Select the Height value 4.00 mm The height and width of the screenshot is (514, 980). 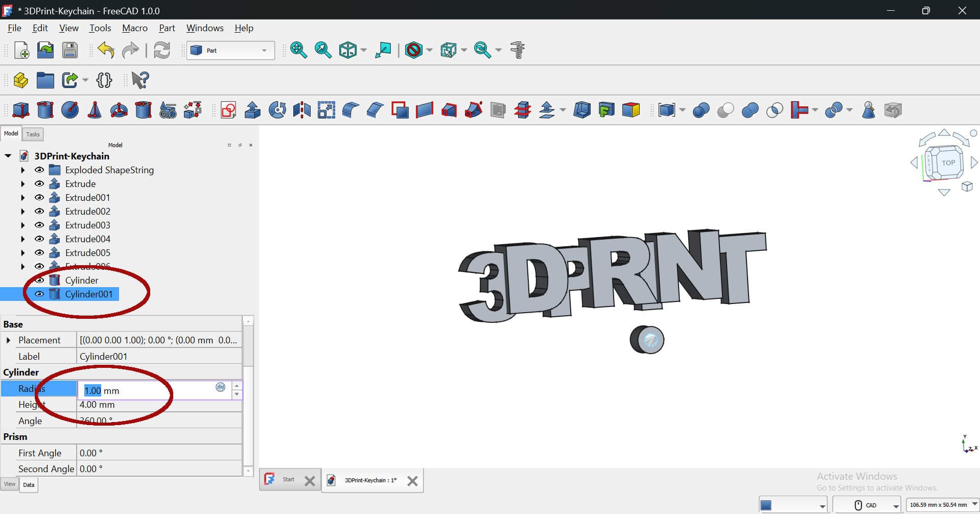[159, 405]
